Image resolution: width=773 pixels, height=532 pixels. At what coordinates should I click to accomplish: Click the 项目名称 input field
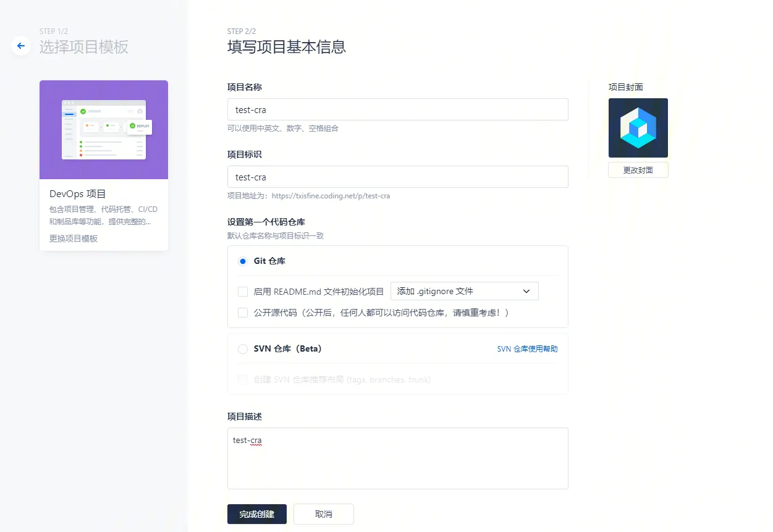[397, 110]
